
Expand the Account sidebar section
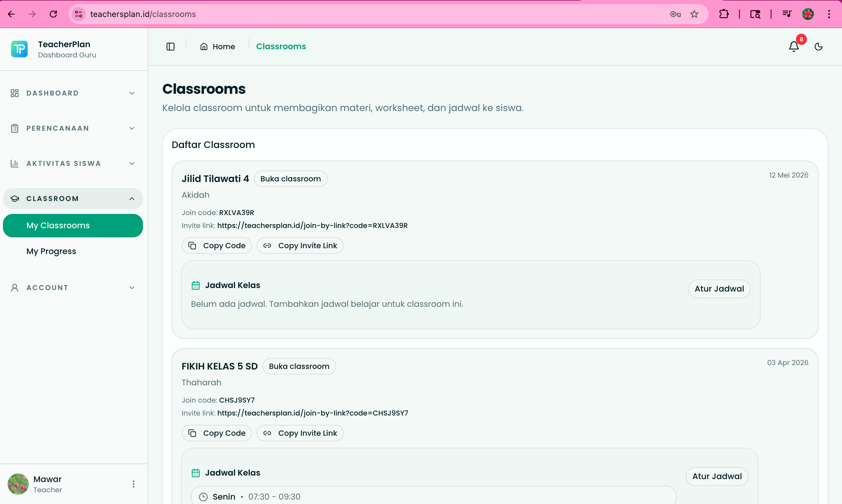pos(73,288)
